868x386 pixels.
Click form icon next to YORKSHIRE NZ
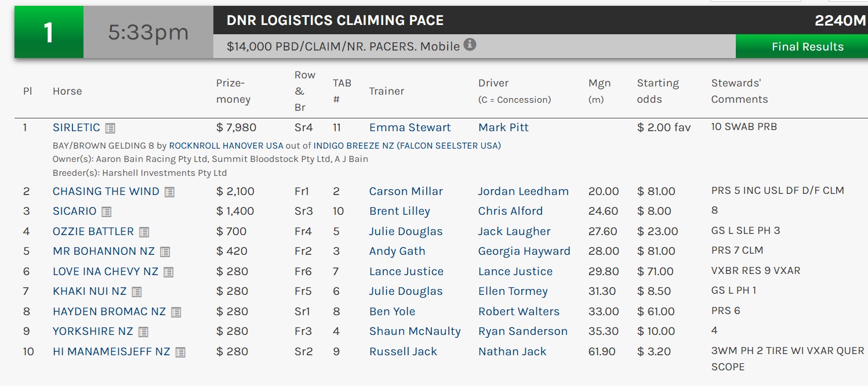point(143,332)
